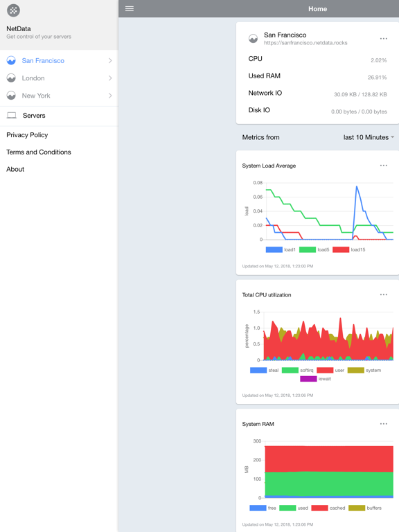
Task: Select New York in sidebar
Action: [x=59, y=96]
